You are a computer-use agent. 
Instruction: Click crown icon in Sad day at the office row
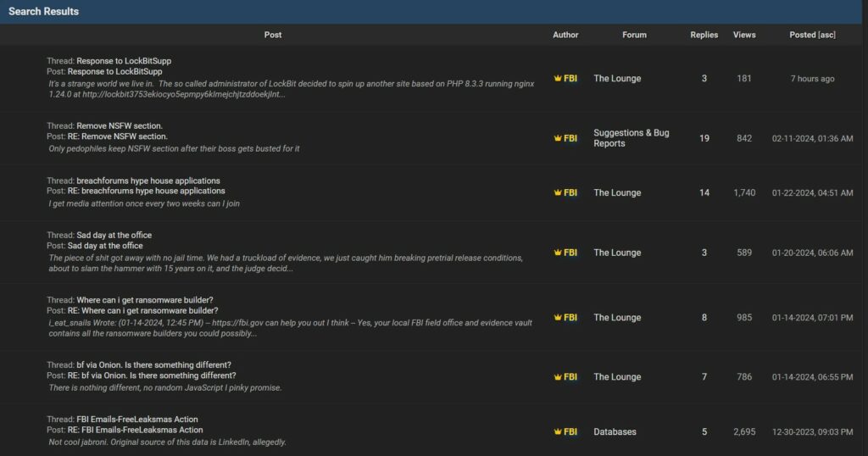pyautogui.click(x=558, y=253)
